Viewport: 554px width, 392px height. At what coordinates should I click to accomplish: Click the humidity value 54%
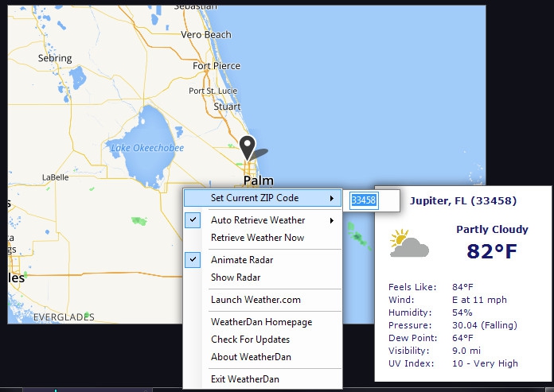tap(462, 312)
